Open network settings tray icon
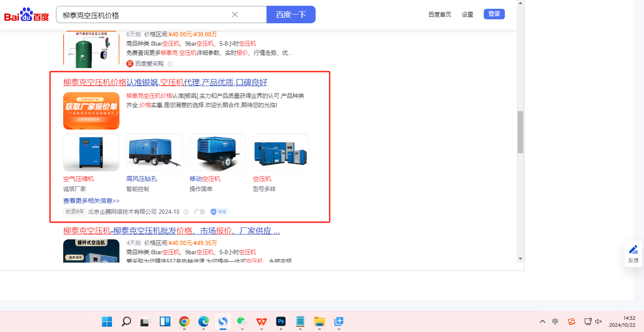 pos(588,321)
